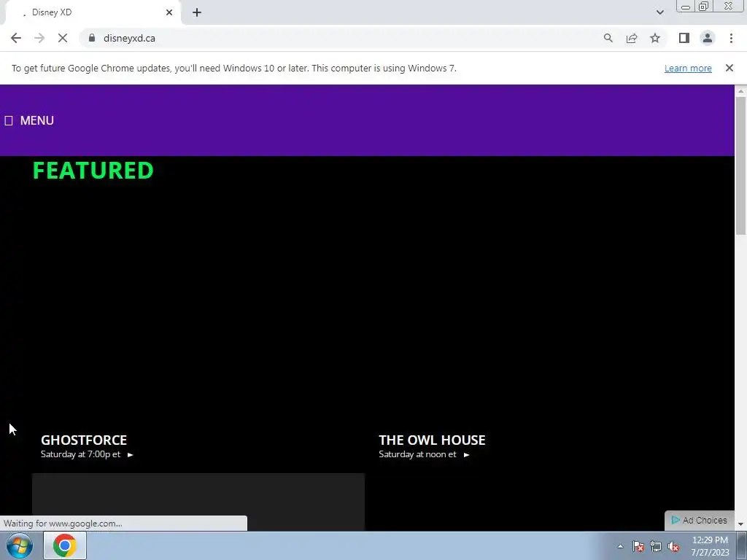The height and width of the screenshot is (560, 747).
Task: Dismiss the Windows 7 update notice
Action: click(729, 68)
